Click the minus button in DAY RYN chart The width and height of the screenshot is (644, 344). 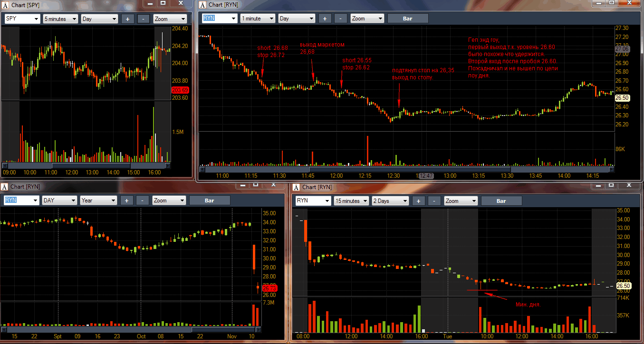pos(143,201)
